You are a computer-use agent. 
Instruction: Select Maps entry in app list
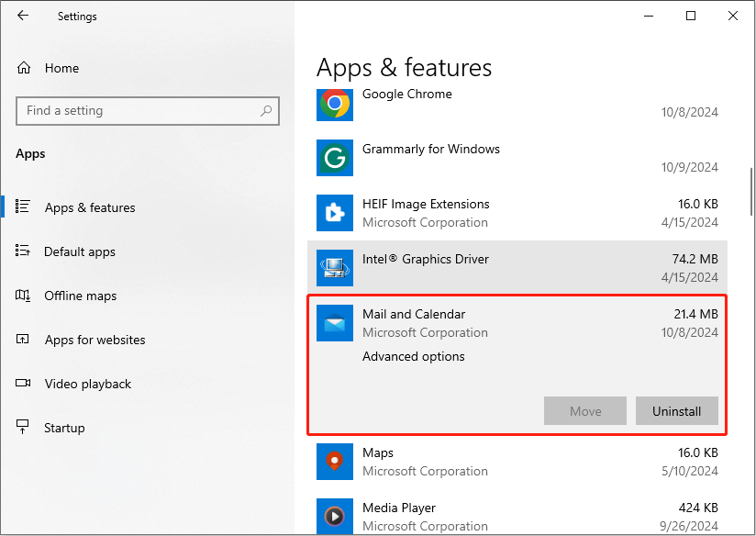378,453
